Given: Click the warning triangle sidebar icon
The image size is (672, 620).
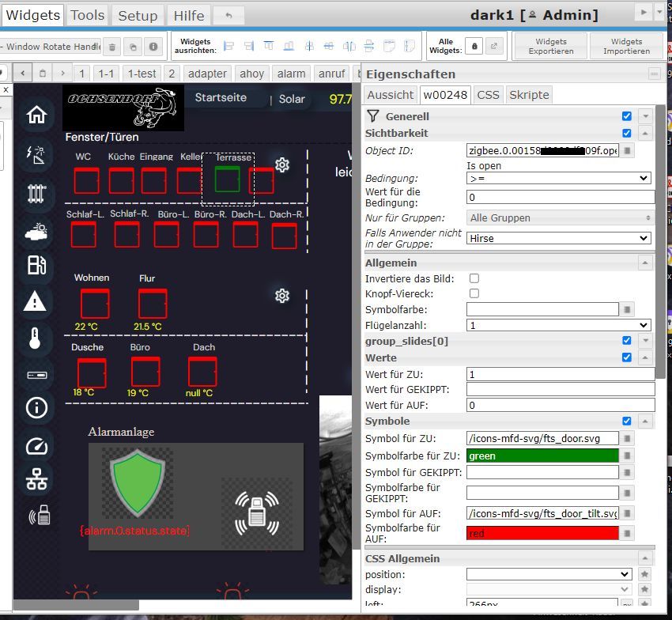Looking at the screenshot, I should (x=36, y=301).
